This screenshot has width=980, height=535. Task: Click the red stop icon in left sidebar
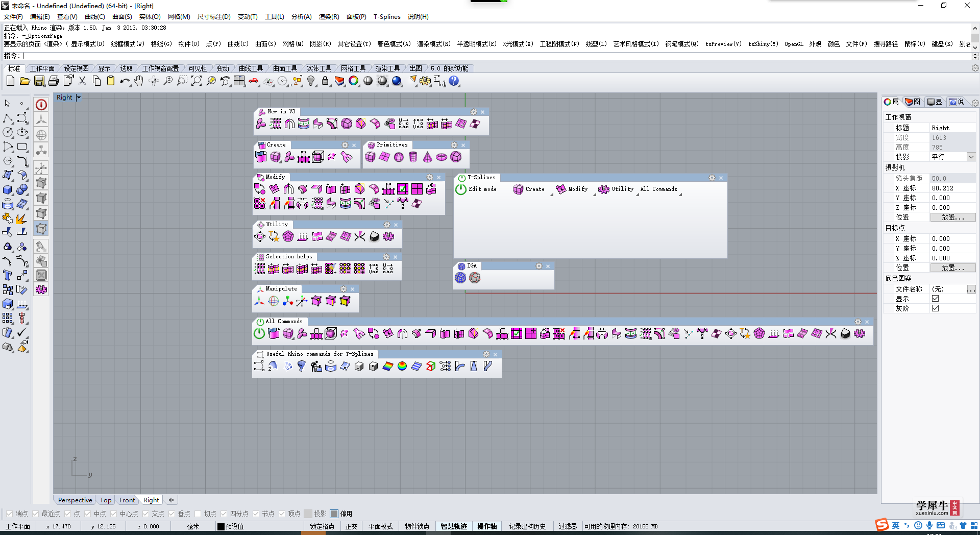tap(41, 105)
